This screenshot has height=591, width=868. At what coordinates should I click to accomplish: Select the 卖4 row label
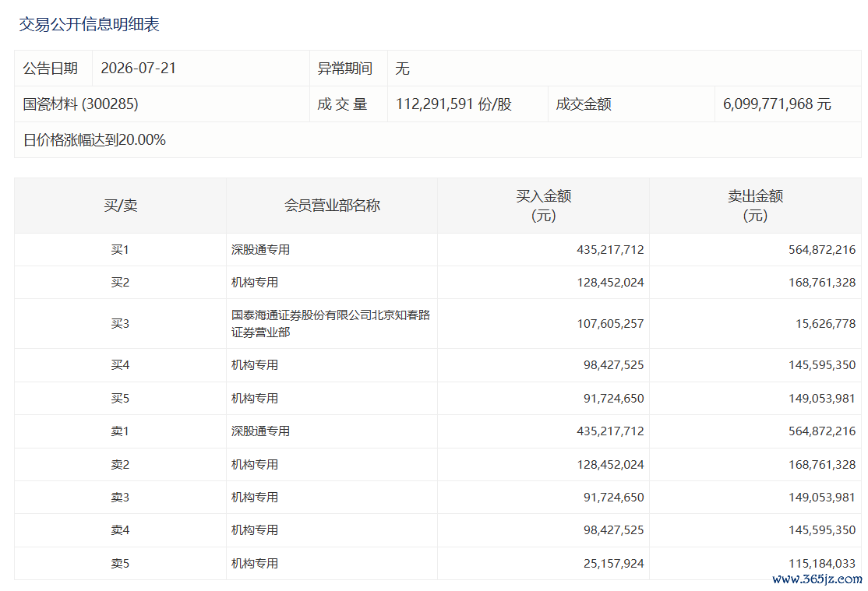[120, 530]
